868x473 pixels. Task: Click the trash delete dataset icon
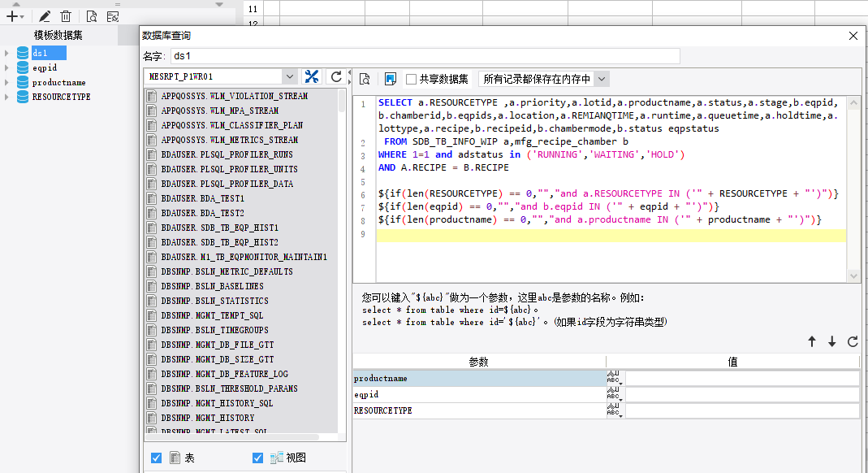[66, 16]
